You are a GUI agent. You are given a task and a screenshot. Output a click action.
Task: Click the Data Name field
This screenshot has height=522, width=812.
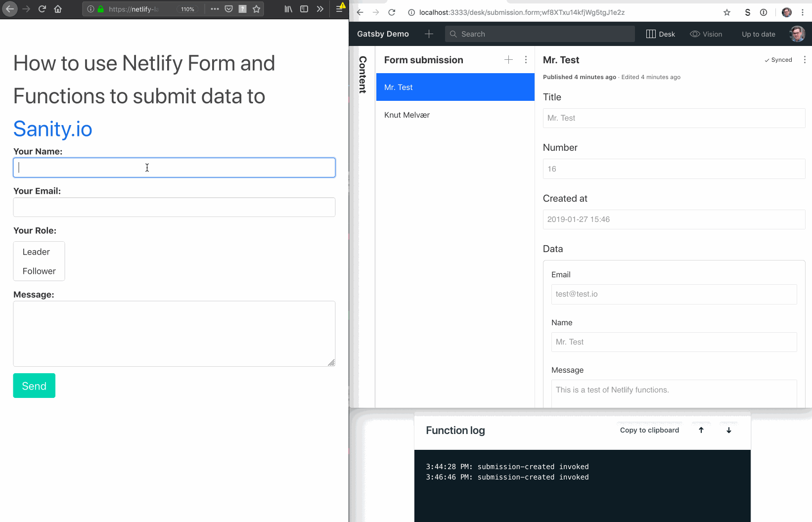point(674,342)
